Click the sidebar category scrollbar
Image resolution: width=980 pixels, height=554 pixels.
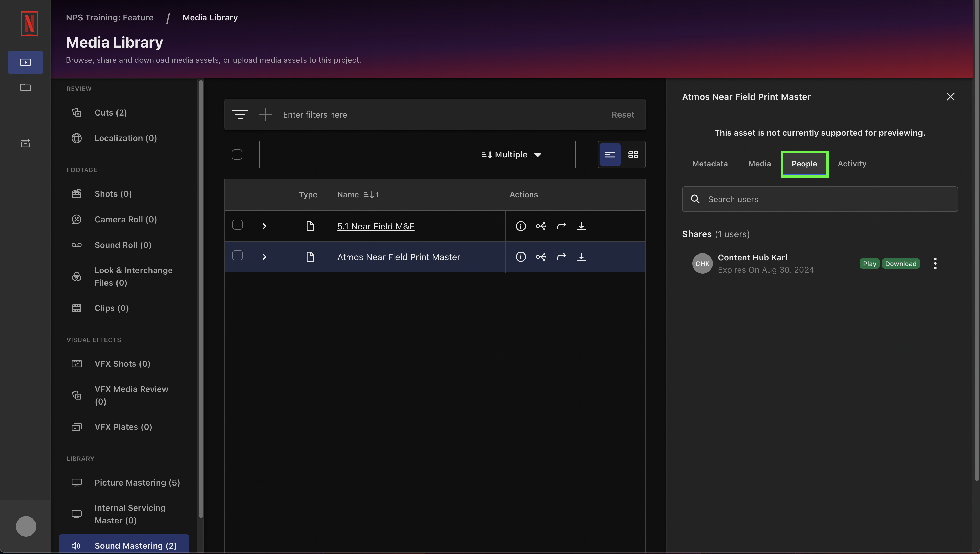pyautogui.click(x=201, y=299)
